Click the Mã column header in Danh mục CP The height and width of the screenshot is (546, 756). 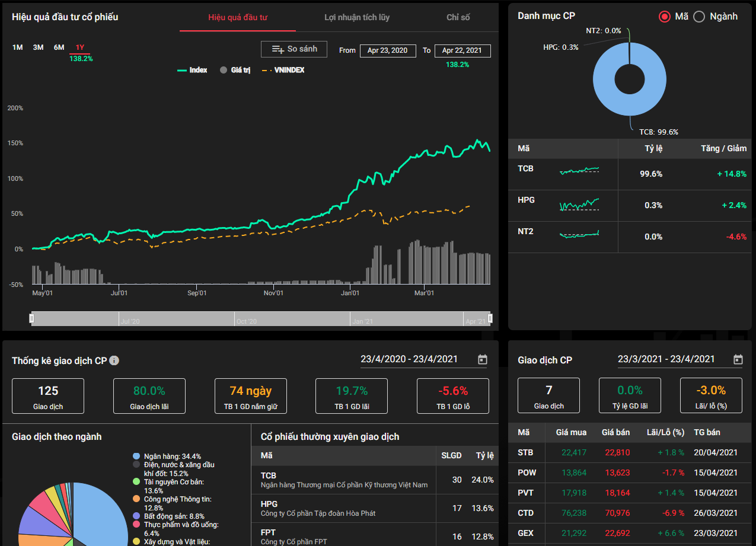click(x=524, y=148)
